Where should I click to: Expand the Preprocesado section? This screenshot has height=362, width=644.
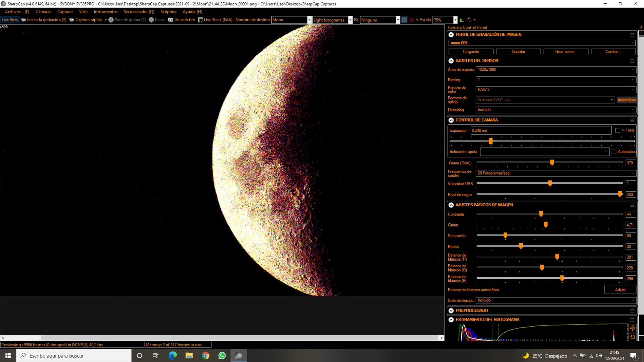[x=451, y=311]
